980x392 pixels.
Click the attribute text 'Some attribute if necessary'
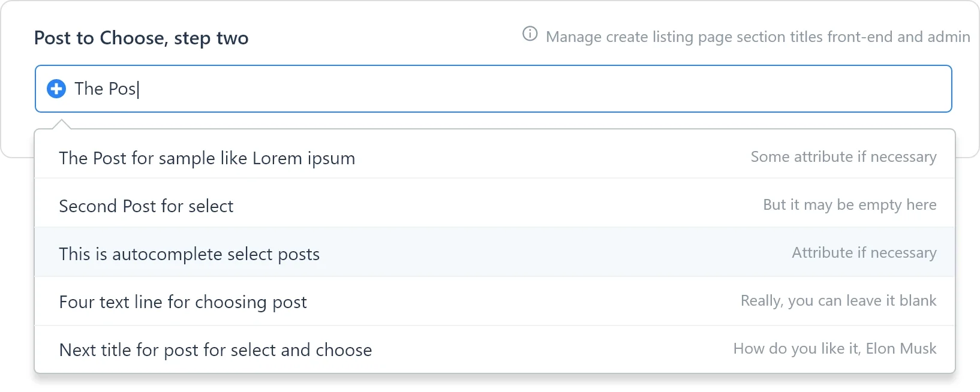point(843,156)
